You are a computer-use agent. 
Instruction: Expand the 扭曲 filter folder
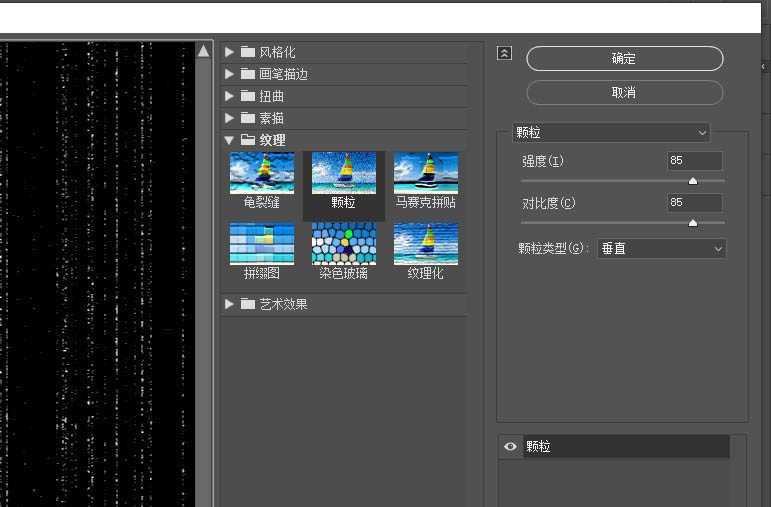click(x=229, y=96)
